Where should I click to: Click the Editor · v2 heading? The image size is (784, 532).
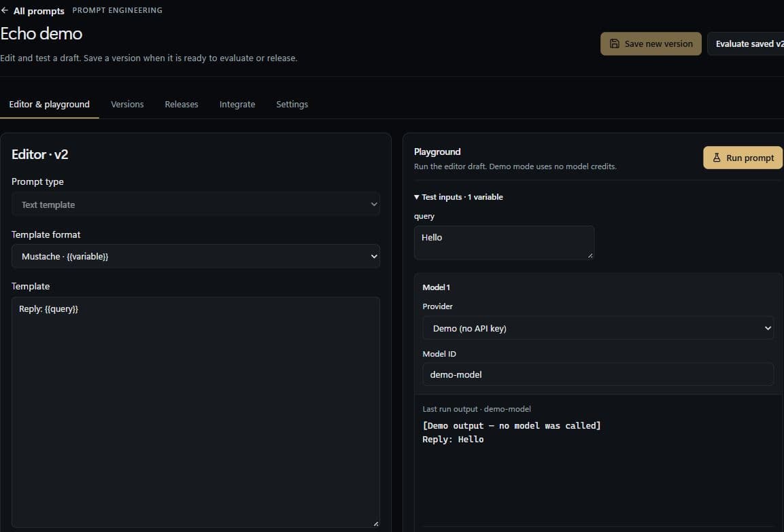[40, 154]
